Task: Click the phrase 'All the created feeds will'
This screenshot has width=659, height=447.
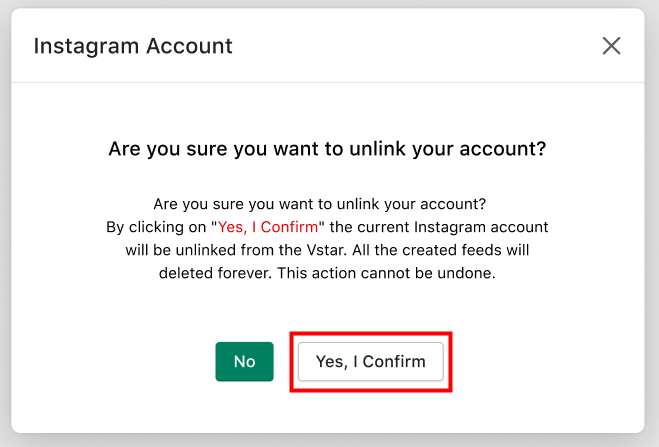Action: (x=440, y=250)
